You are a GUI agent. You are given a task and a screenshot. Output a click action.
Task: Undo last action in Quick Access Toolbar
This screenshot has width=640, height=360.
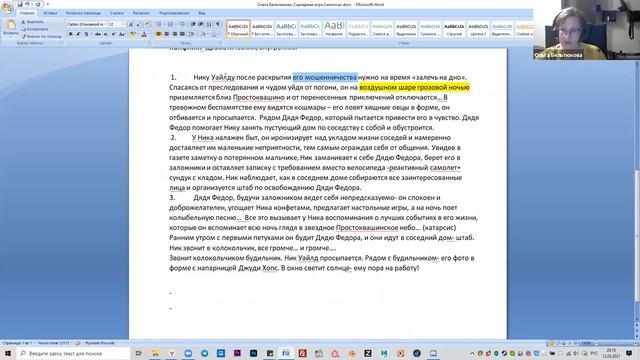(28, 4)
